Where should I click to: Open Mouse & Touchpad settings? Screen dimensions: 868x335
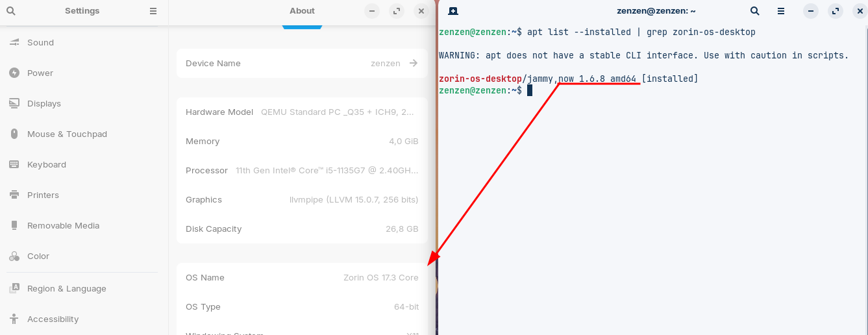[x=84, y=134]
